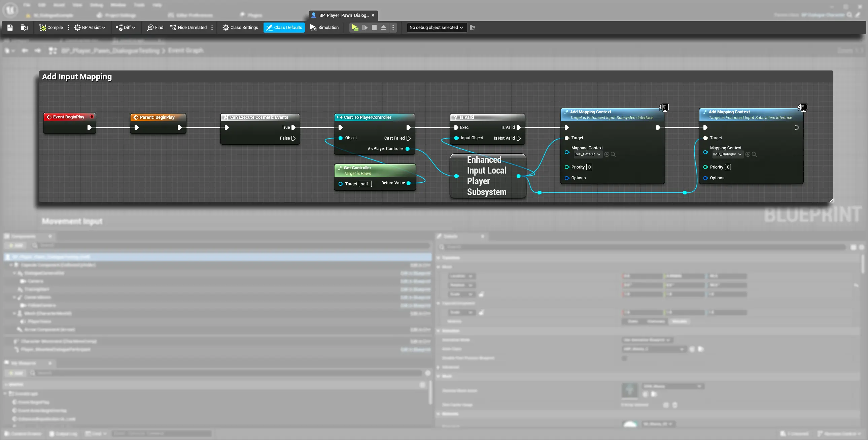This screenshot has width=868, height=440.
Task: Select the BP_Player_Pawn_Dialog tab
Action: coord(343,15)
